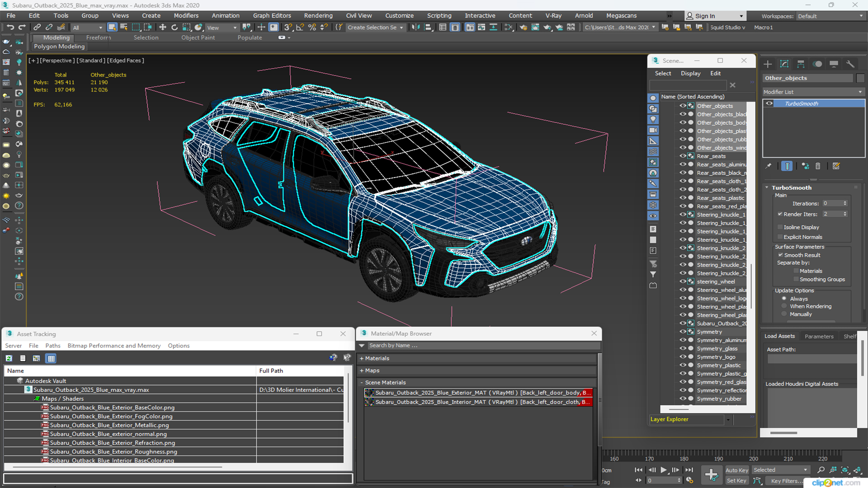Expand the Materials group in browser
Viewport: 868px width, 488px height.
362,358
